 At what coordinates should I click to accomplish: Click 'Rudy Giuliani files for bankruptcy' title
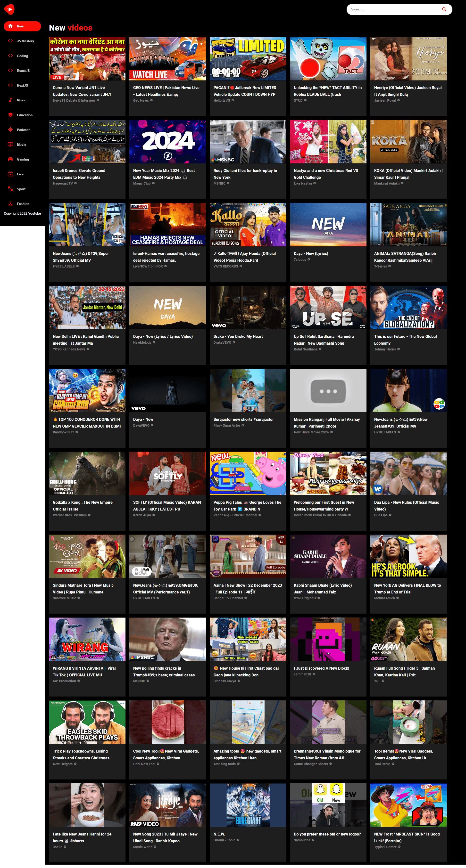(245, 174)
